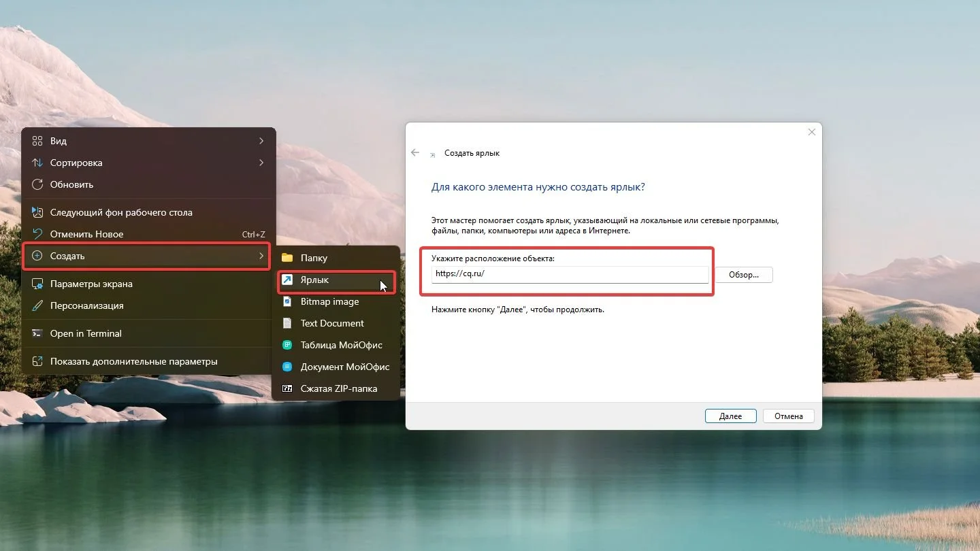
Task: Choose Отменить Новое menu item
Action: (148, 234)
